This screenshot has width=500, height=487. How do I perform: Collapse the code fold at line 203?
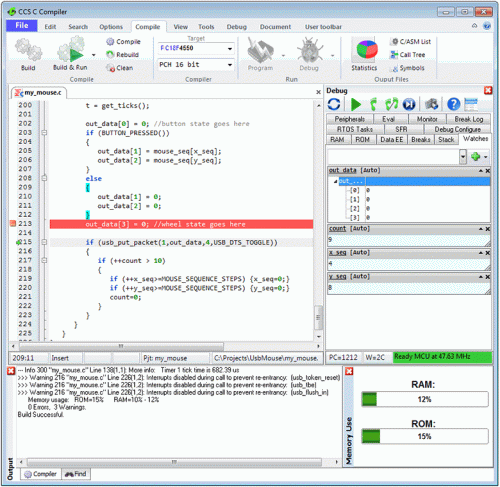[x=44, y=133]
